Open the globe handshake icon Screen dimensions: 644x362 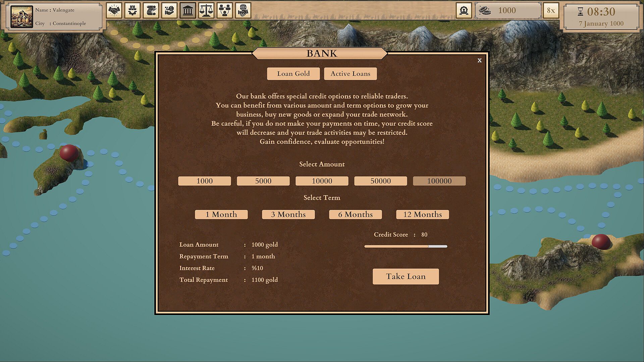243,11
